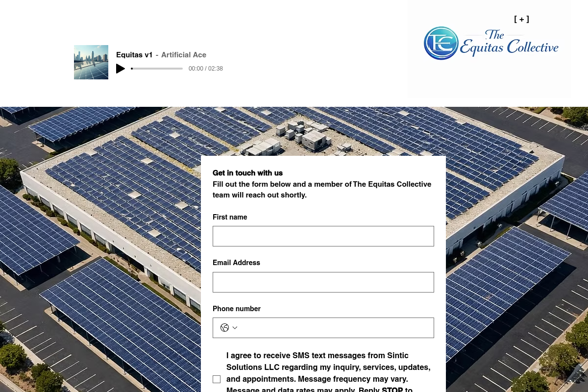Viewport: 588px width, 392px height.
Task: Click the globe country icon
Action: [224, 328]
